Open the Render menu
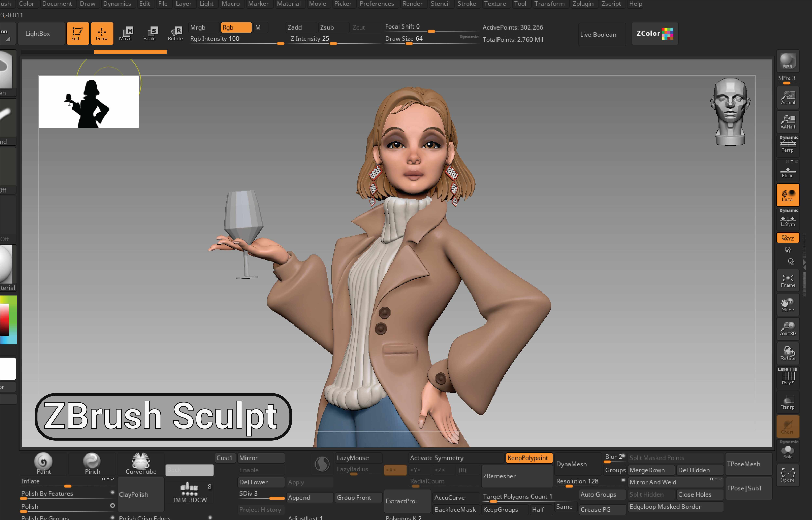Image resolution: width=812 pixels, height=520 pixels. 412,4
